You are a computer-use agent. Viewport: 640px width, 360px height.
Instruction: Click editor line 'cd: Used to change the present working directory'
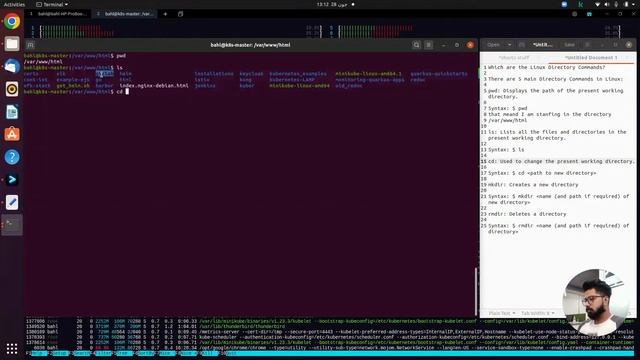(561, 161)
